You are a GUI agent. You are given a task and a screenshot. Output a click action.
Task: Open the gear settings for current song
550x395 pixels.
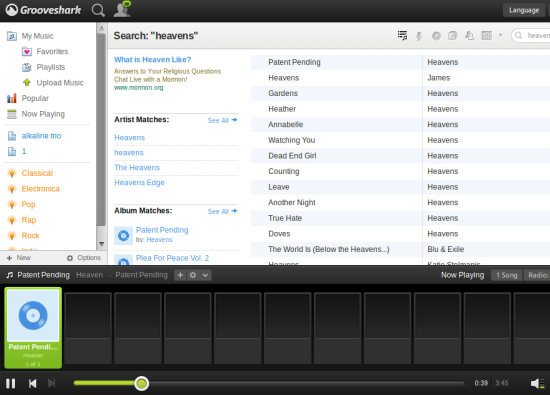(193, 275)
